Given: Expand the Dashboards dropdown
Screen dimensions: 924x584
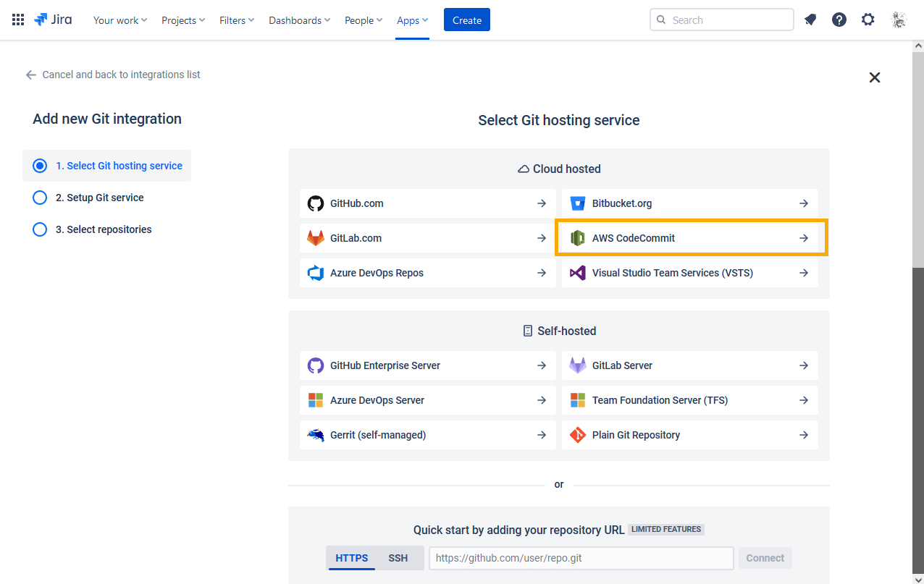Looking at the screenshot, I should pyautogui.click(x=300, y=20).
